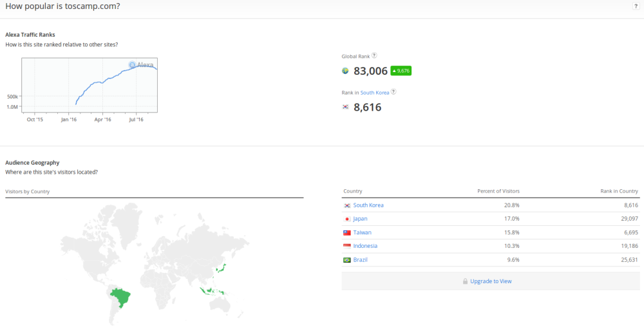Click the Upgrade to View link
Screen dimensions: 644x336
tap(491, 281)
